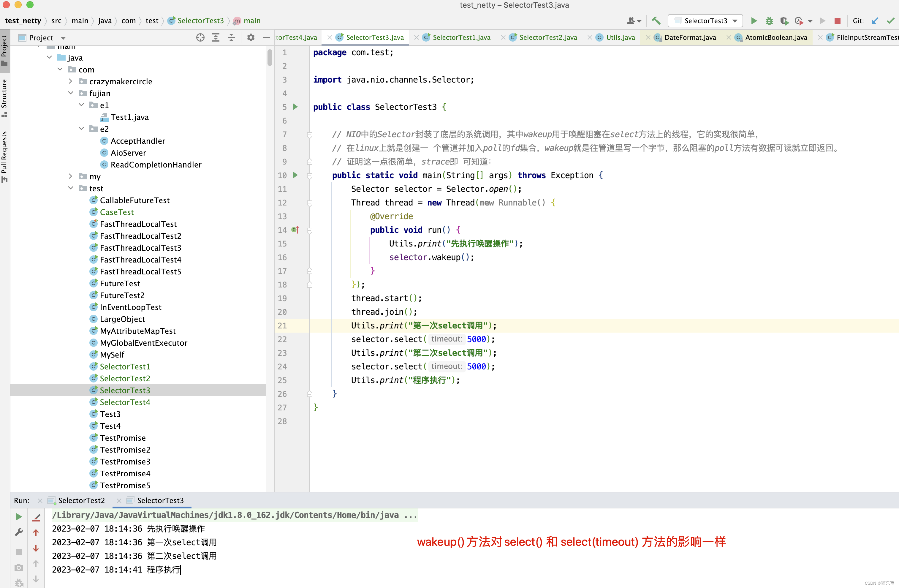Open Test1.java in the e1 package
Image resolution: width=899 pixels, height=588 pixels.
(129, 117)
